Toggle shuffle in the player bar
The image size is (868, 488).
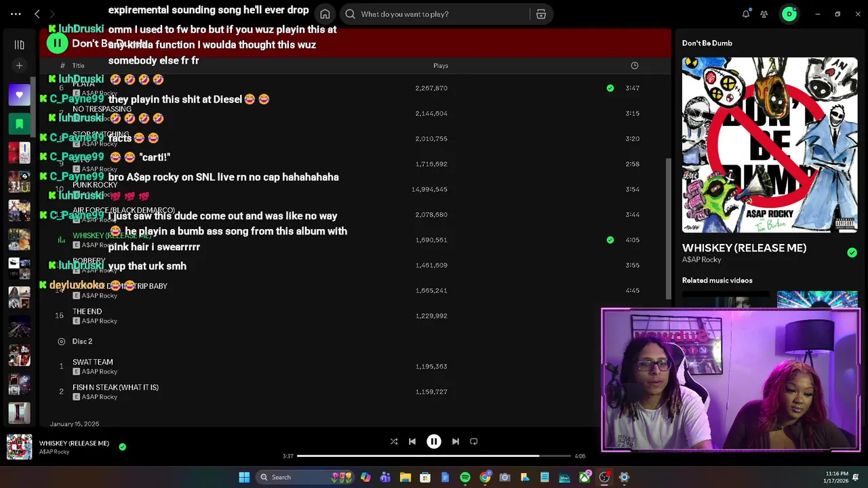tap(394, 441)
